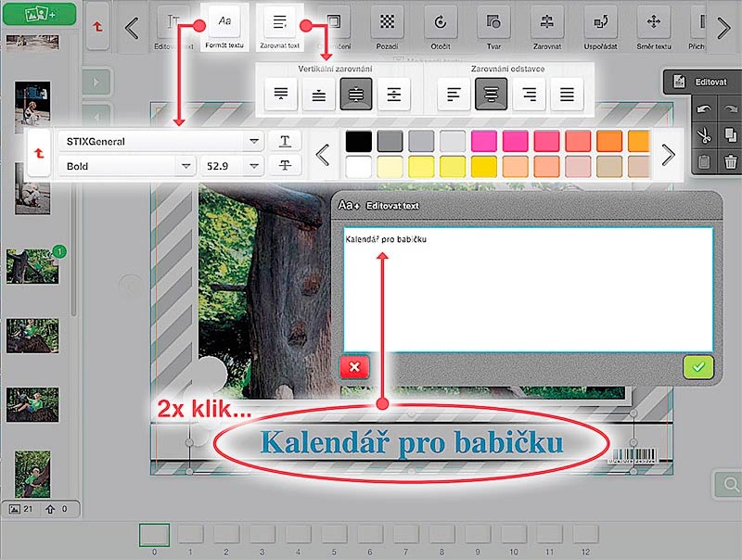Screen dimensions: 742x560
Task: Toggle strikethrough text button
Action: coord(285,166)
